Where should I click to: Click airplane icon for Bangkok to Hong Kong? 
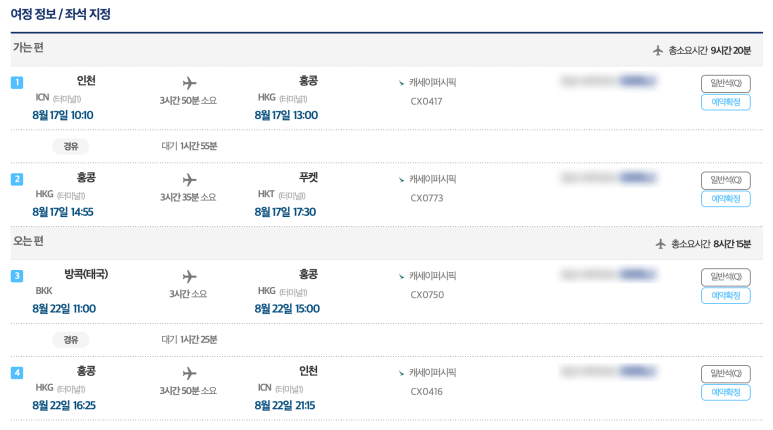(x=189, y=276)
